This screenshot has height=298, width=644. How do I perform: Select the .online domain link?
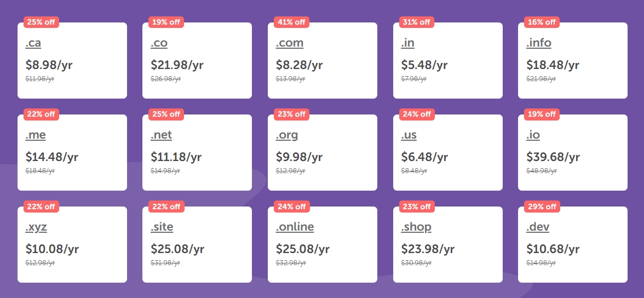point(295,227)
